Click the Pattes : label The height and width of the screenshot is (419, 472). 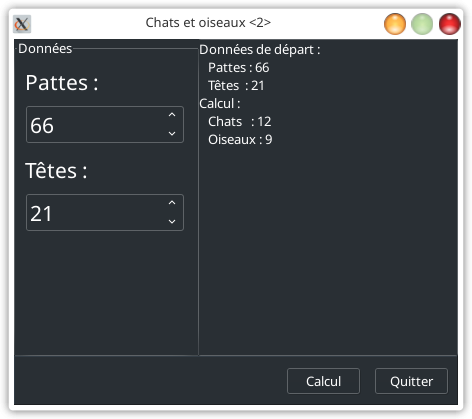62,83
